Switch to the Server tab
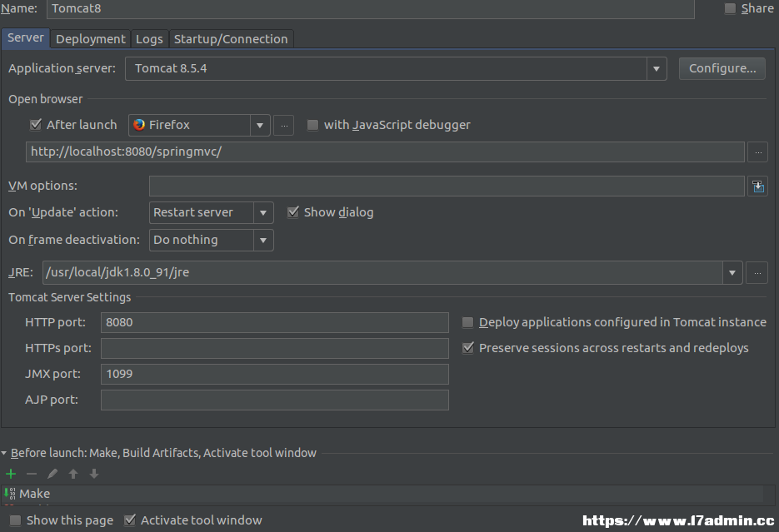 click(x=25, y=38)
